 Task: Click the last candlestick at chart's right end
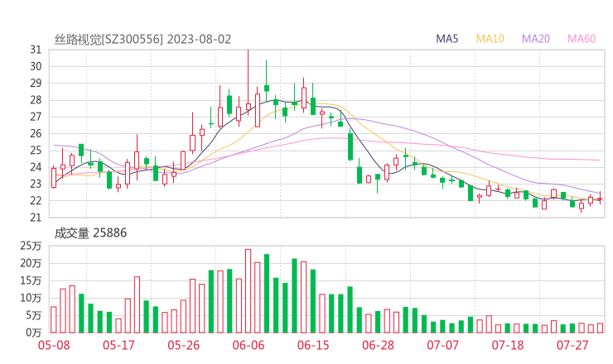click(x=600, y=199)
